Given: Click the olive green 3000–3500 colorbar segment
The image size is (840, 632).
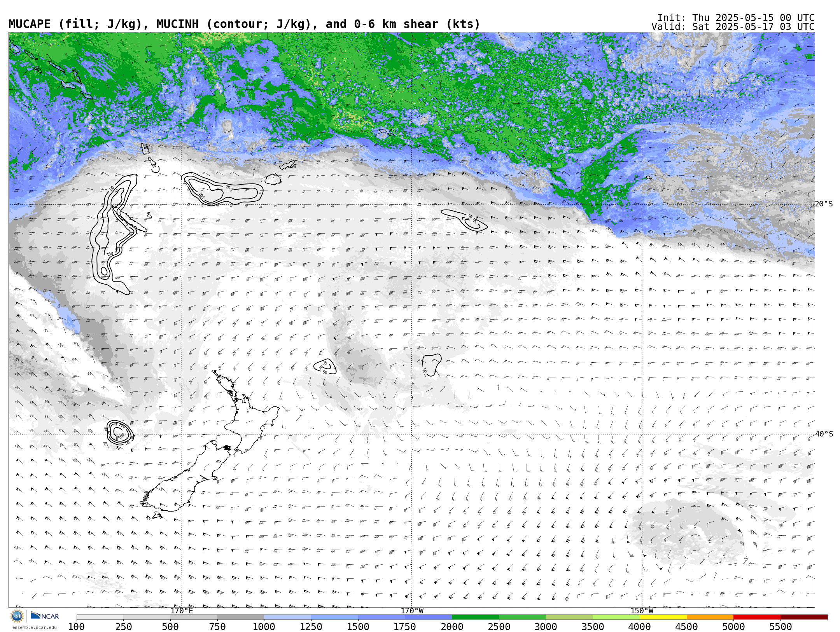Looking at the screenshot, I should point(569,617).
